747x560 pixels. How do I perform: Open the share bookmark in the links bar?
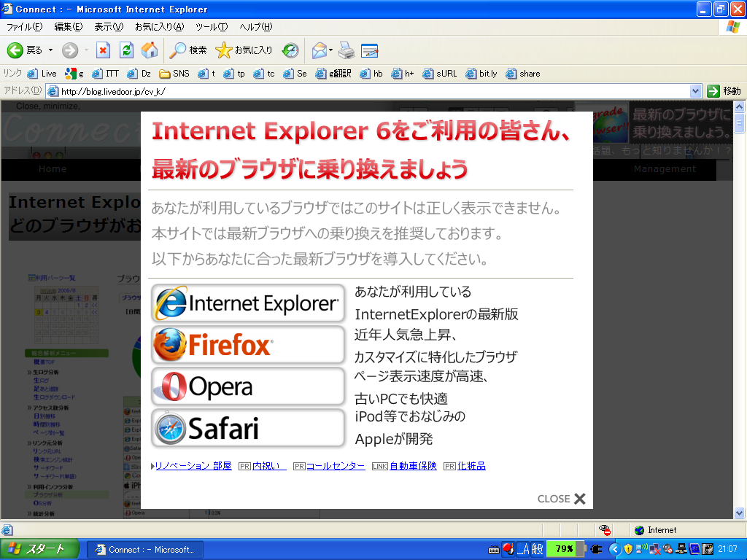click(523, 74)
